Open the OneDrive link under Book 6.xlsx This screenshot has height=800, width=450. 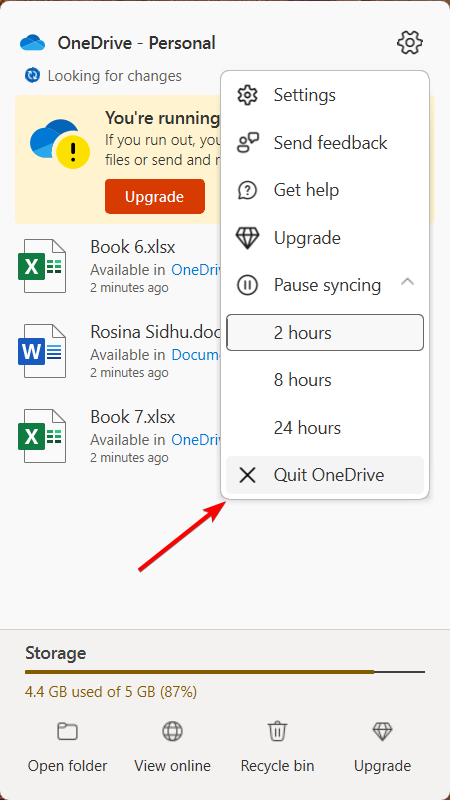[196, 270]
